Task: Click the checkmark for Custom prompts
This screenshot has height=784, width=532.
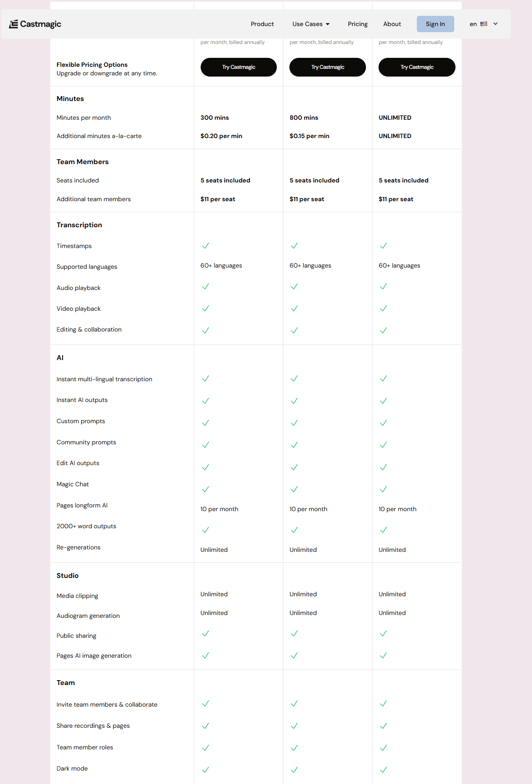Action: click(206, 423)
